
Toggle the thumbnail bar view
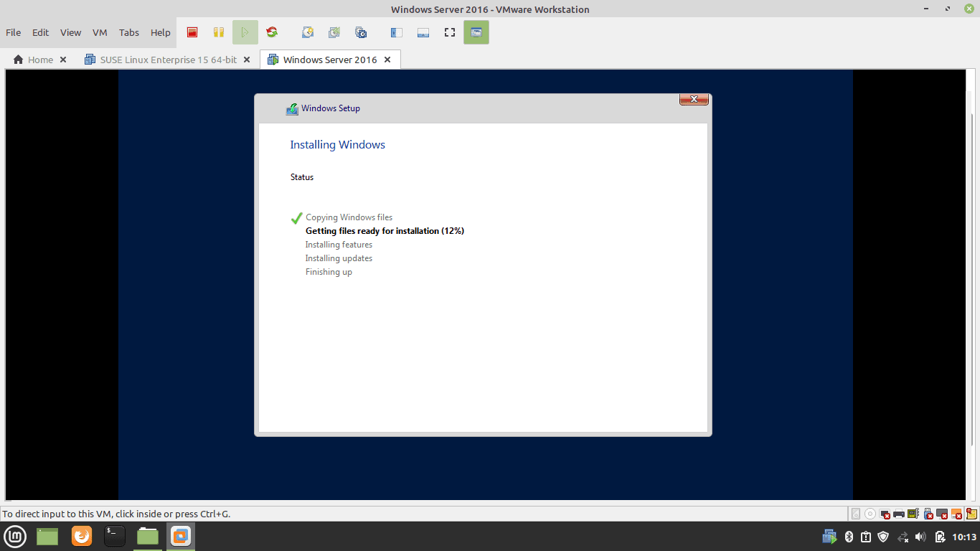(423, 32)
